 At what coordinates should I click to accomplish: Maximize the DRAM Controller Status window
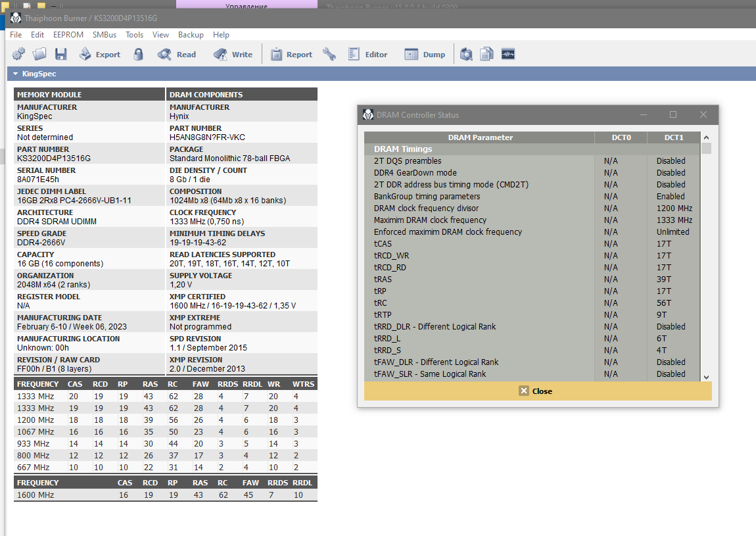673,115
